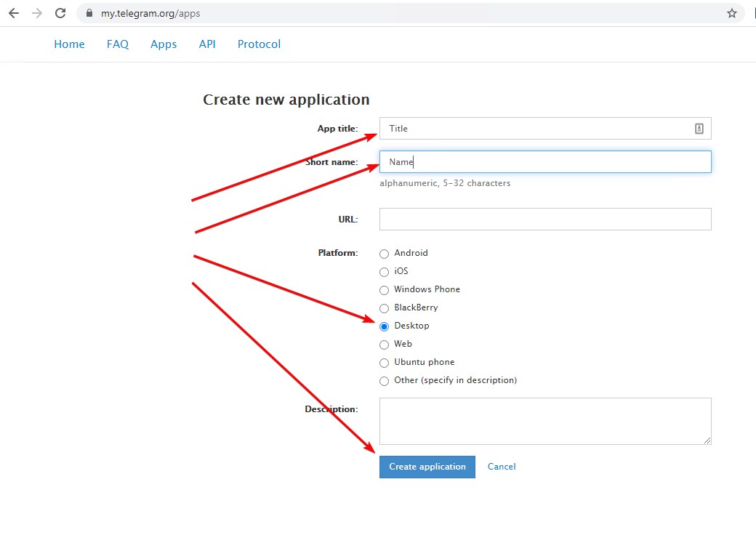Go to the Apps page
Viewport: 756px width, 543px height.
click(x=164, y=44)
